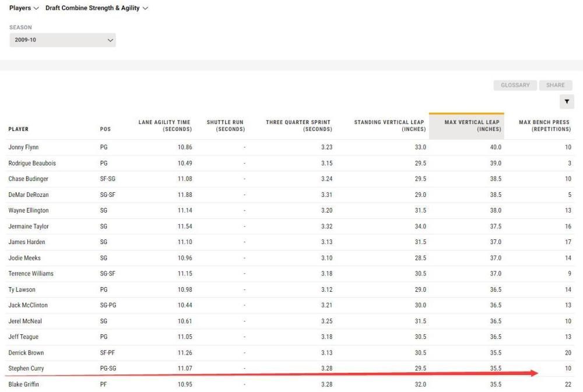Sort table by POS column header
The height and width of the screenshot is (392, 583).
[106, 129]
